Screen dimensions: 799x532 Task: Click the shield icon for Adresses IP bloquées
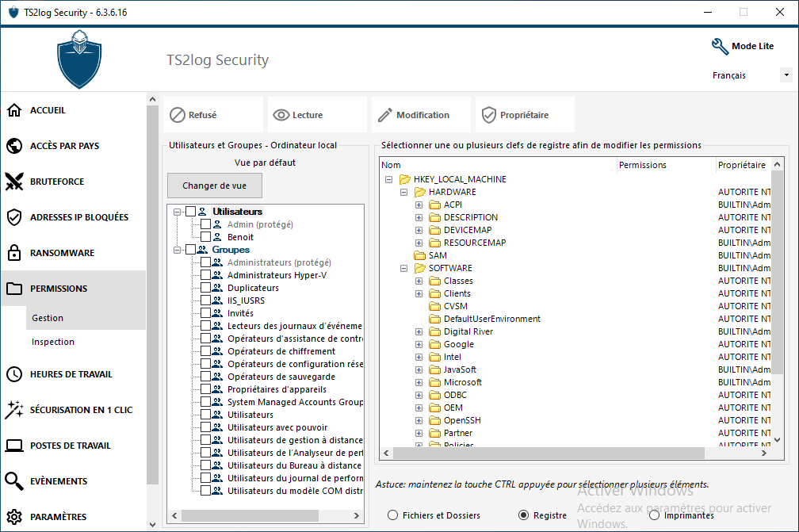(14, 217)
